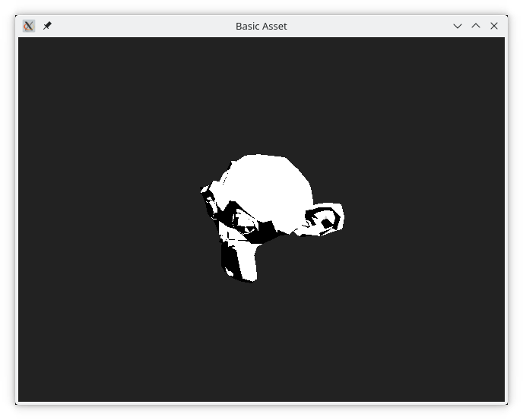Maximize the Basic Asset window
Image resolution: width=523 pixels, height=420 pixels.
476,26
